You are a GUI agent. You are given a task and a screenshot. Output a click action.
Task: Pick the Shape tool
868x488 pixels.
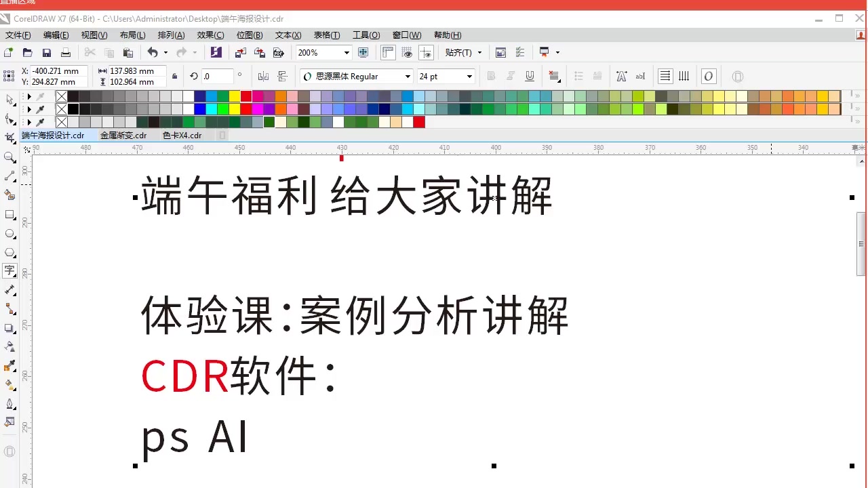[x=10, y=119]
